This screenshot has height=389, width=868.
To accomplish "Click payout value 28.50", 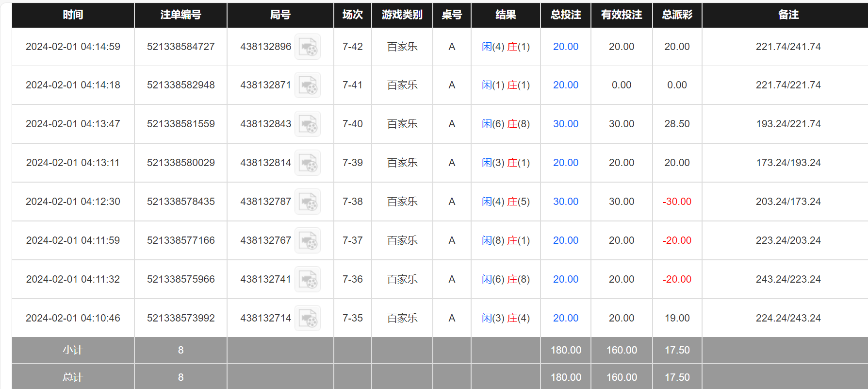I will point(677,124).
